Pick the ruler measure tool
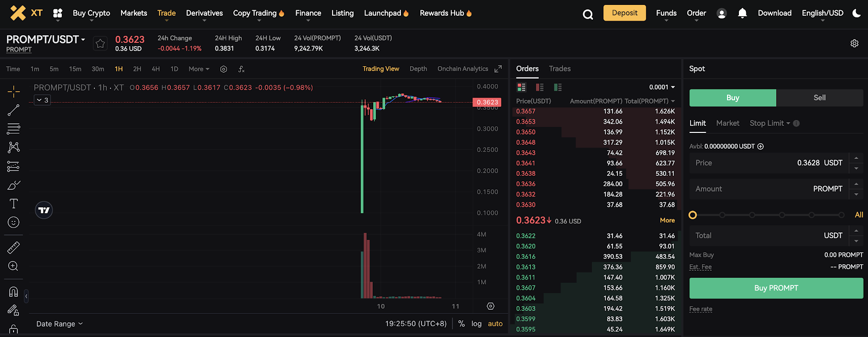Screen dimensions: 868x337 coord(14,248)
